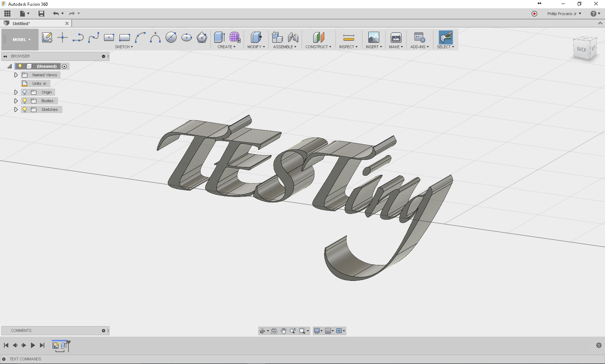Click the Insert image icon

pyautogui.click(x=373, y=37)
